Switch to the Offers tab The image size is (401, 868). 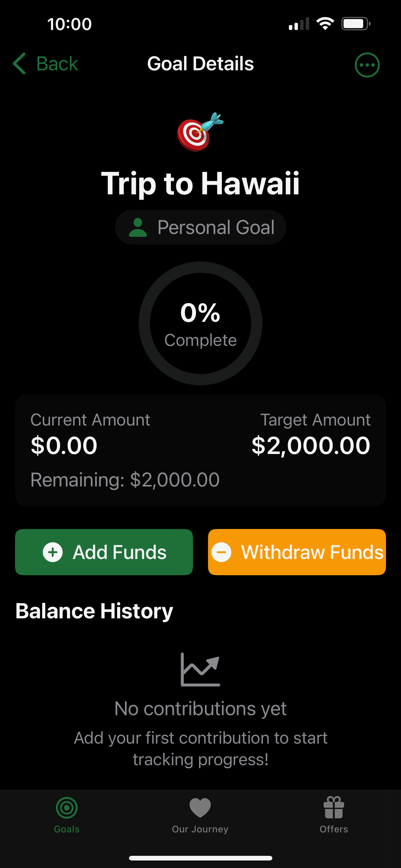pos(334,814)
